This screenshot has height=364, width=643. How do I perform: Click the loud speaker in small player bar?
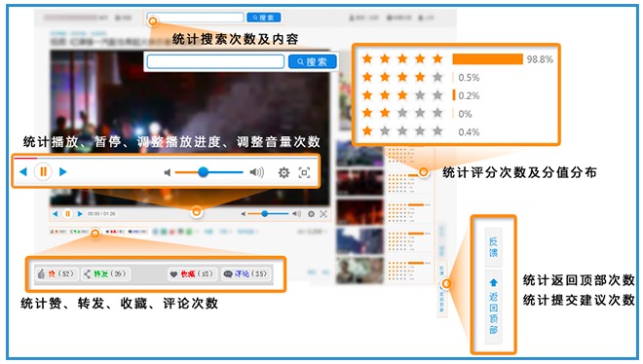[x=296, y=214]
